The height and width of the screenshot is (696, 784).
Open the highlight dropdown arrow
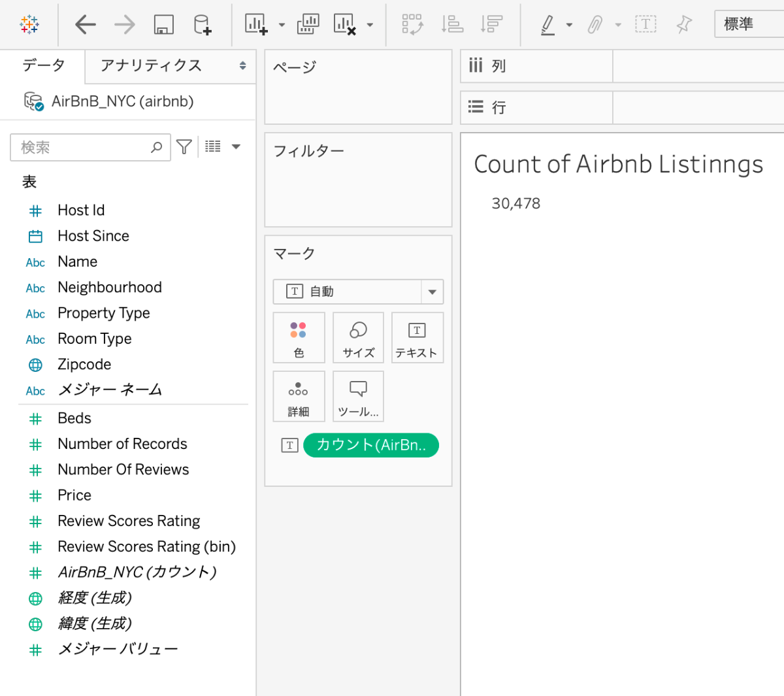pos(569,25)
